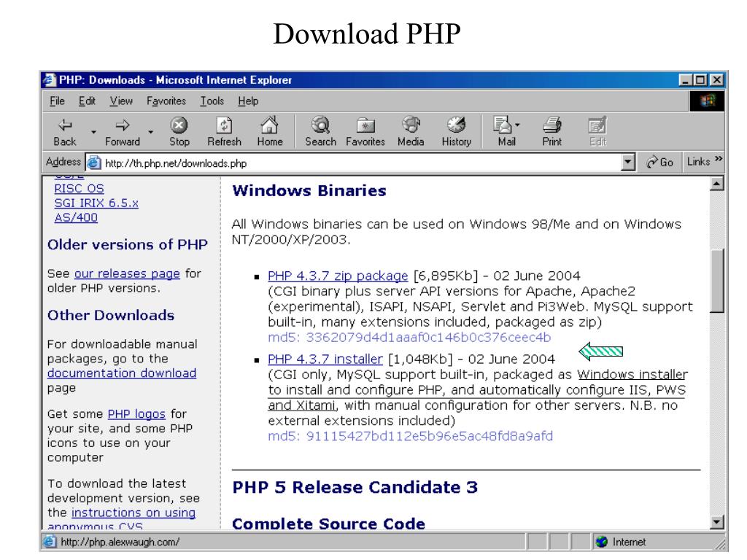Open the PHP logos link
Screen dimensions: 747x560
(x=136, y=414)
